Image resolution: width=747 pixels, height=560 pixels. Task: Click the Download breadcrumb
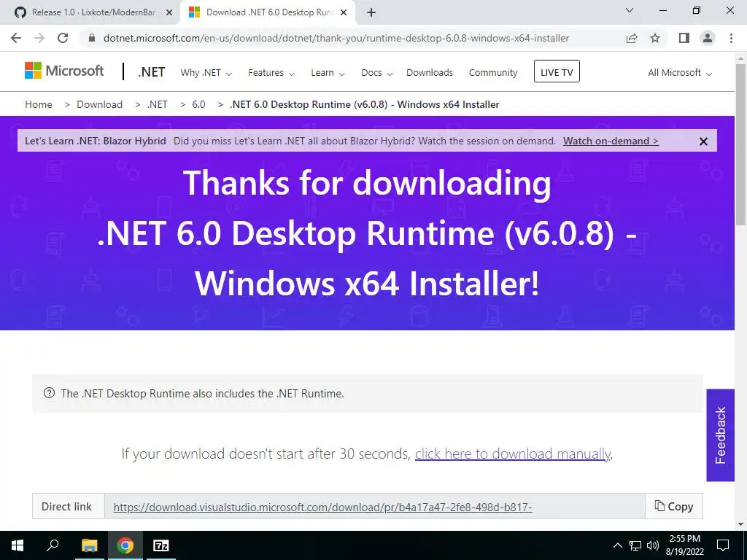(x=99, y=104)
